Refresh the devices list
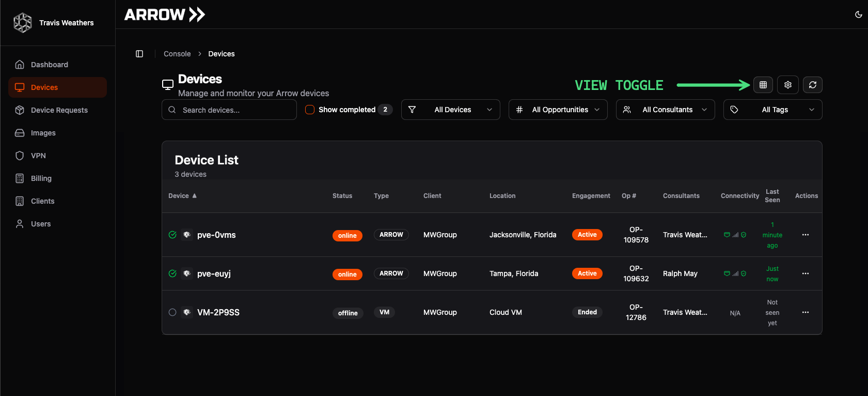Image resolution: width=868 pixels, height=396 pixels. (812, 85)
